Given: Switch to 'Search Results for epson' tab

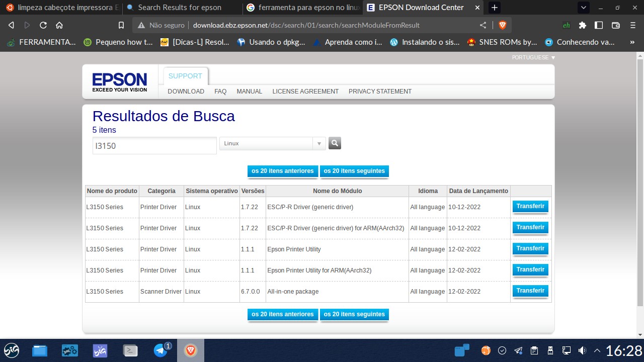Looking at the screenshot, I should (182, 8).
